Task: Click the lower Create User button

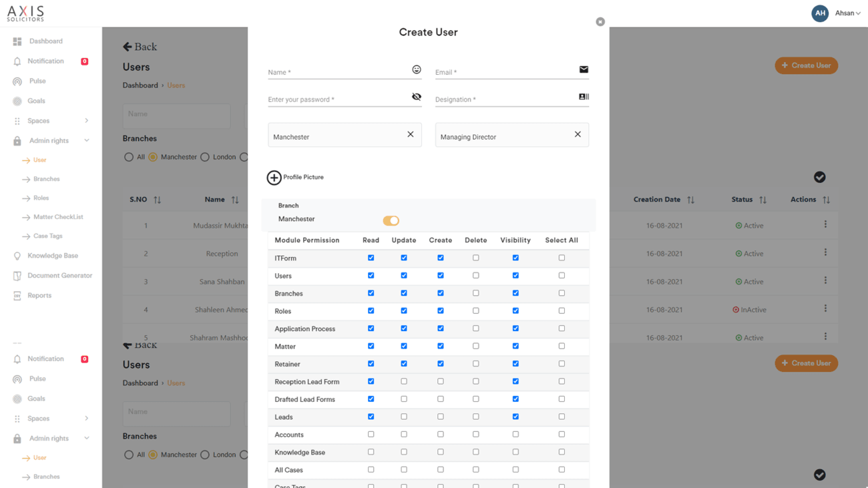Action: 807,363
